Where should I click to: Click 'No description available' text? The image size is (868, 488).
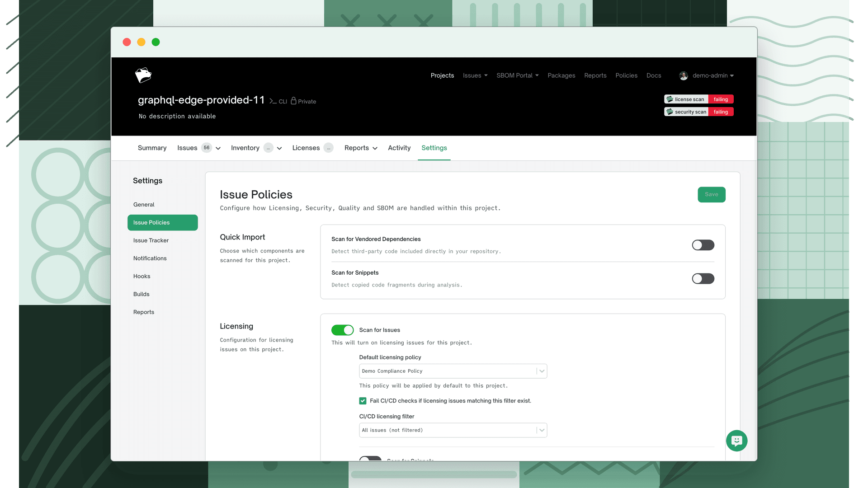(177, 117)
